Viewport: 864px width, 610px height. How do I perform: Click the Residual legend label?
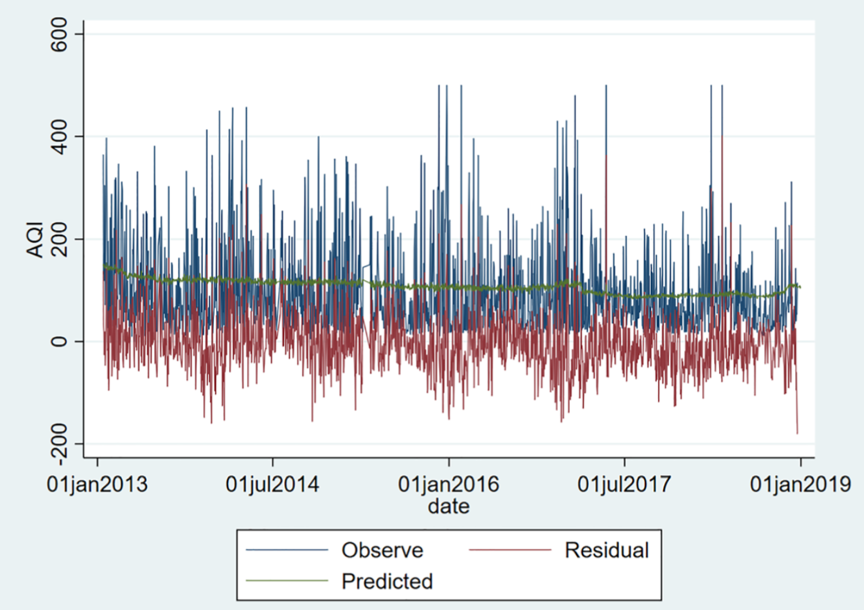606,550
